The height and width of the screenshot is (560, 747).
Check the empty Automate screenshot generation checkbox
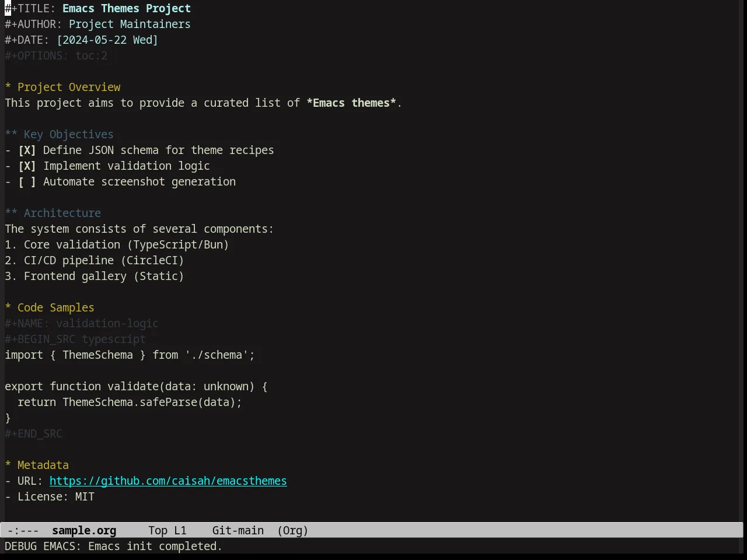coord(27,182)
